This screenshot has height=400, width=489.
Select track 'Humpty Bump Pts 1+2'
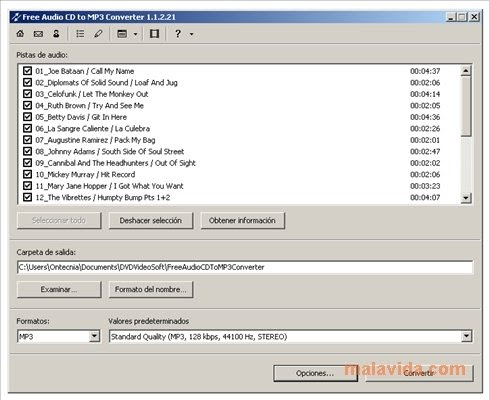[134, 197]
